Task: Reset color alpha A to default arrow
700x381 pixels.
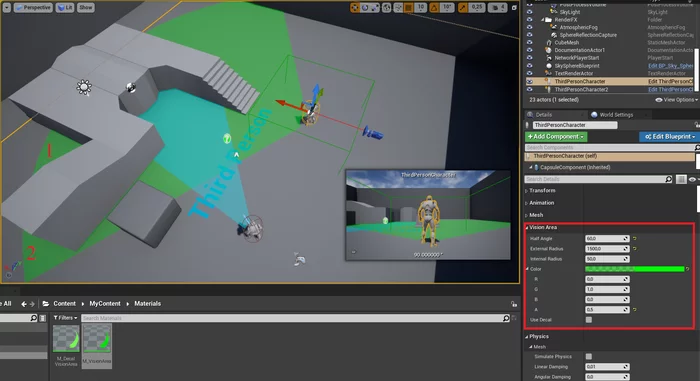Action: click(x=634, y=310)
